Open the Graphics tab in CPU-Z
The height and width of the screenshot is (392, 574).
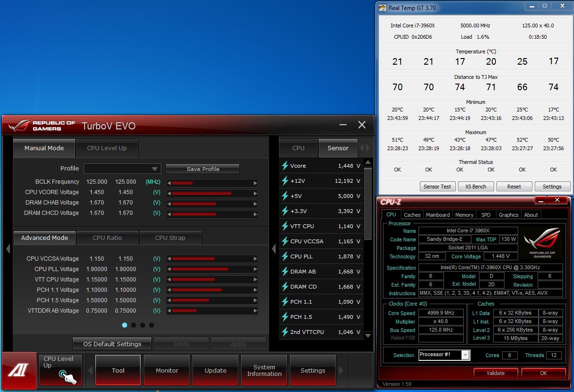pyautogui.click(x=509, y=215)
